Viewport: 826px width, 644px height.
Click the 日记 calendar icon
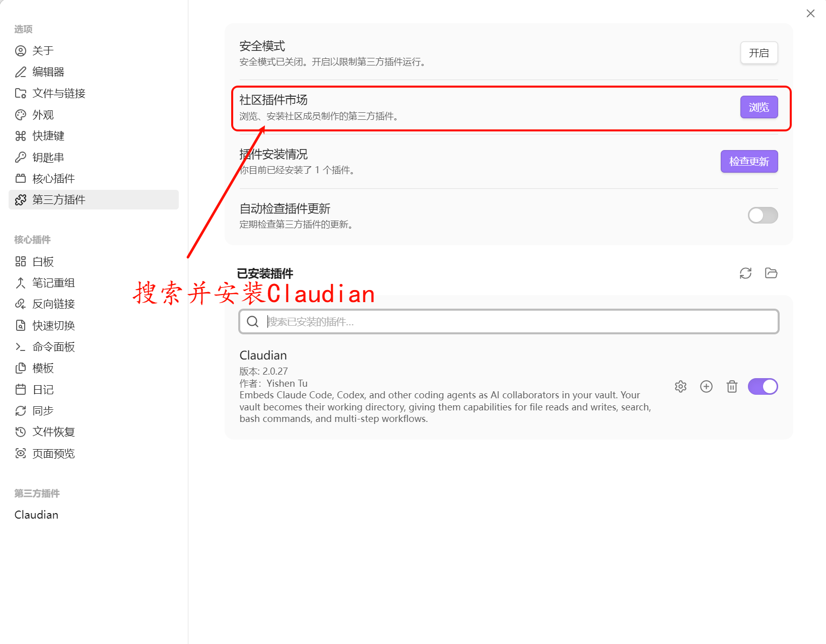tap(21, 389)
